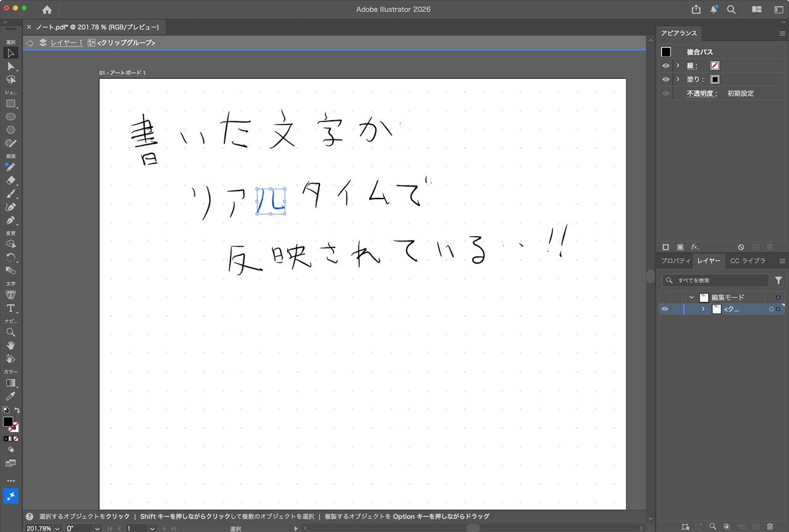Expand the 塗り fill row
This screenshot has height=532, width=789.
pos(678,80)
